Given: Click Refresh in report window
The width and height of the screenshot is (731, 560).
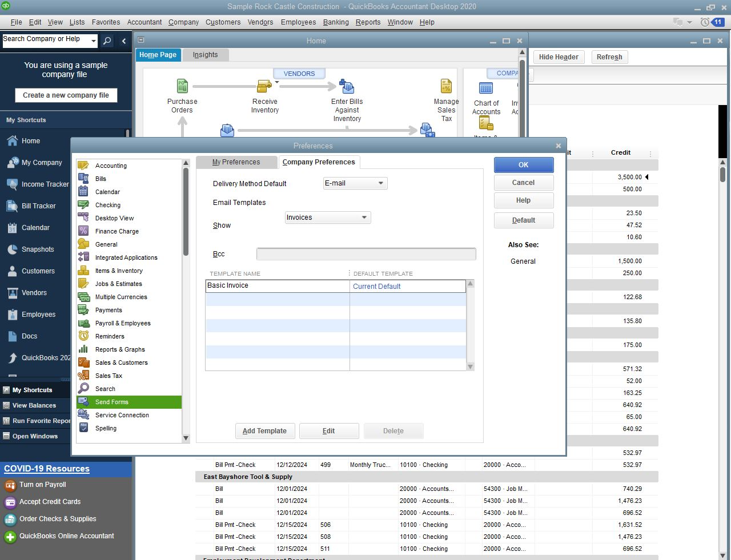Looking at the screenshot, I should pos(609,57).
